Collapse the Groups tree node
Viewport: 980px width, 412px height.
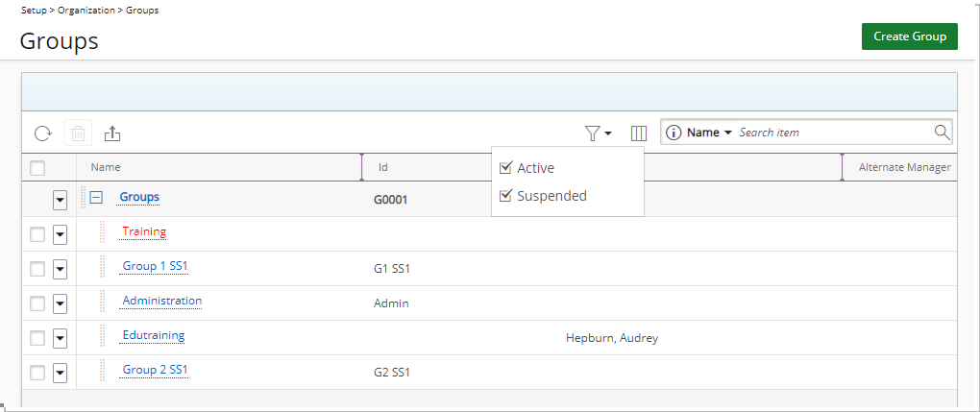pos(96,198)
